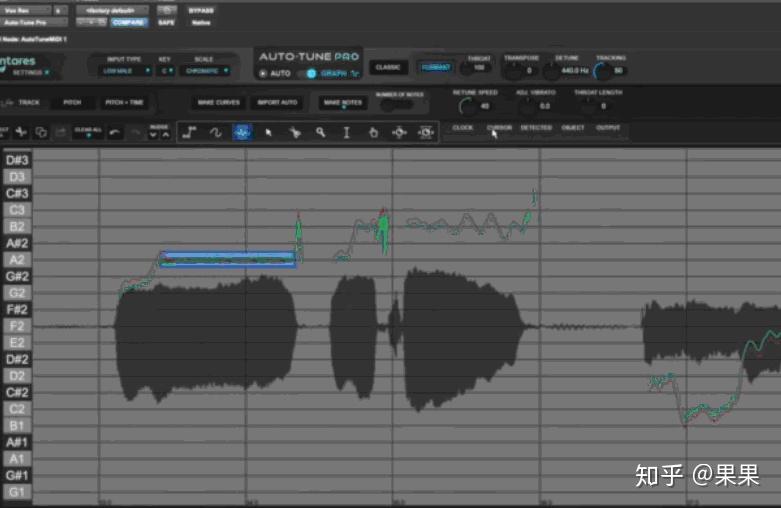Open the factory default preset dropdown
The height and width of the screenshot is (508, 781).
click(x=113, y=10)
